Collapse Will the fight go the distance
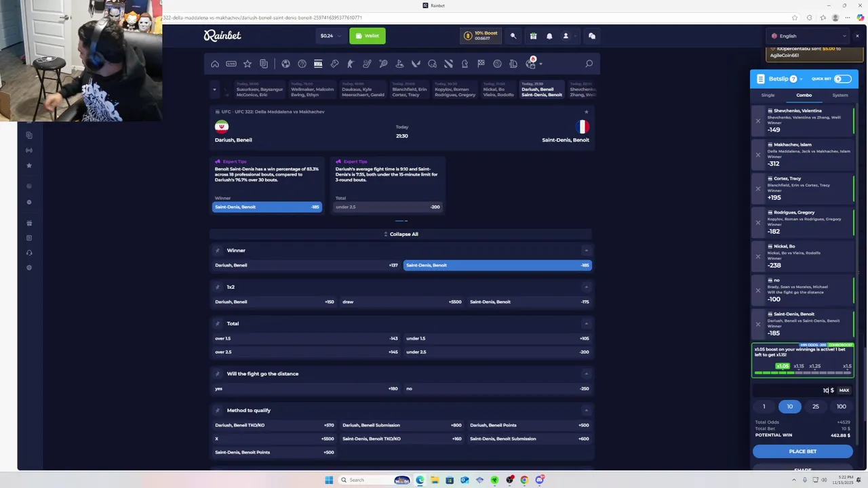 586,373
